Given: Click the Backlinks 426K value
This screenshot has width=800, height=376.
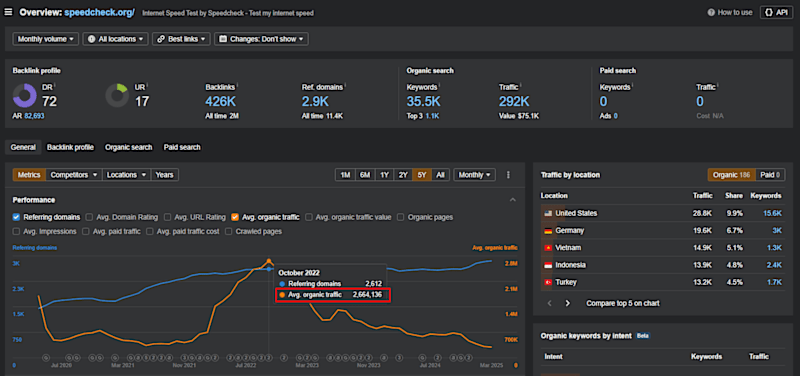Looking at the screenshot, I should (220, 101).
